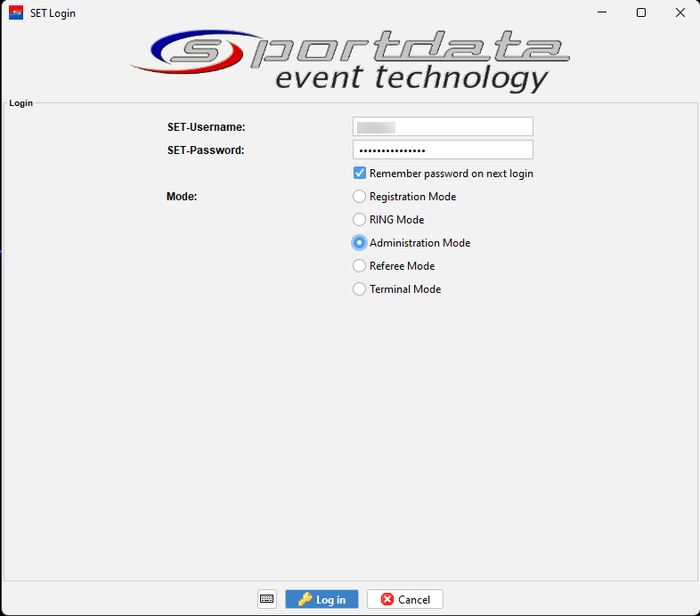Image resolution: width=700 pixels, height=616 pixels.
Task: Click the Login group title
Action: coord(21,103)
